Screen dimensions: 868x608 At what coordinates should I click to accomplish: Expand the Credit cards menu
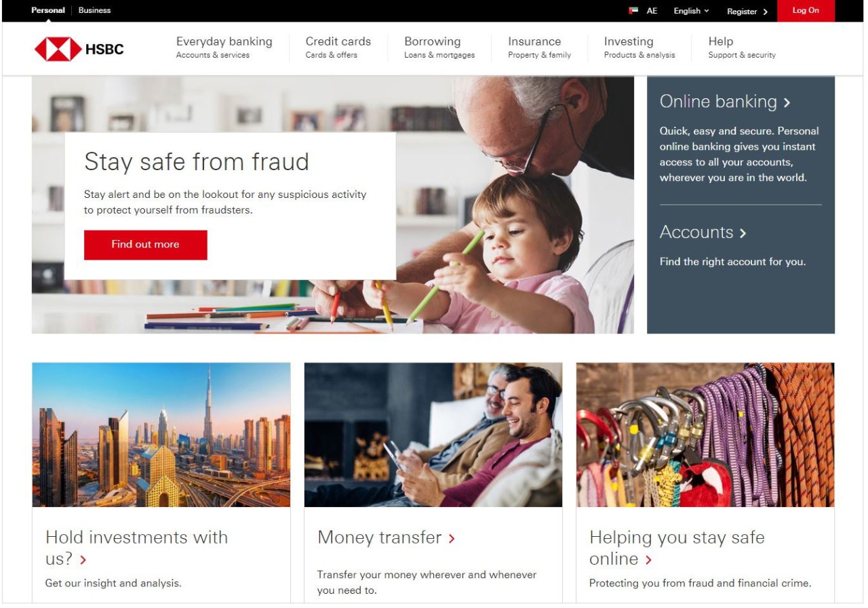338,47
